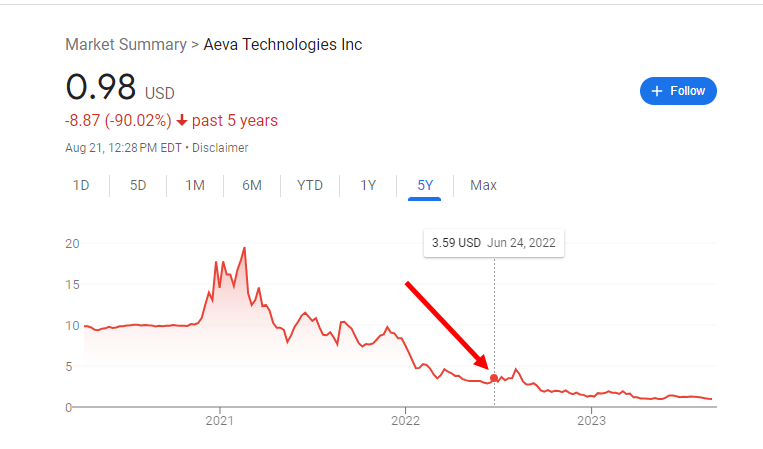Image resolution: width=763 pixels, height=449 pixels.
Task: Select the 1D time range tab
Action: click(81, 185)
